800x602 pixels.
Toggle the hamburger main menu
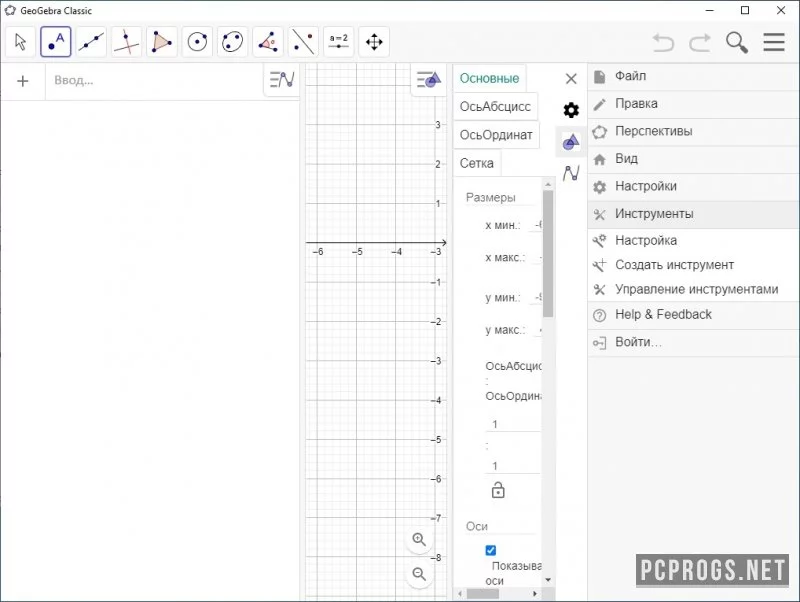pos(774,42)
